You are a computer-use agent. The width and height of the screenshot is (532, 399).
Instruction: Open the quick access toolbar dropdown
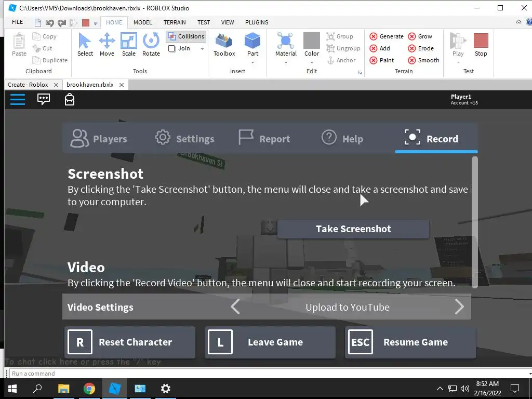(96, 23)
